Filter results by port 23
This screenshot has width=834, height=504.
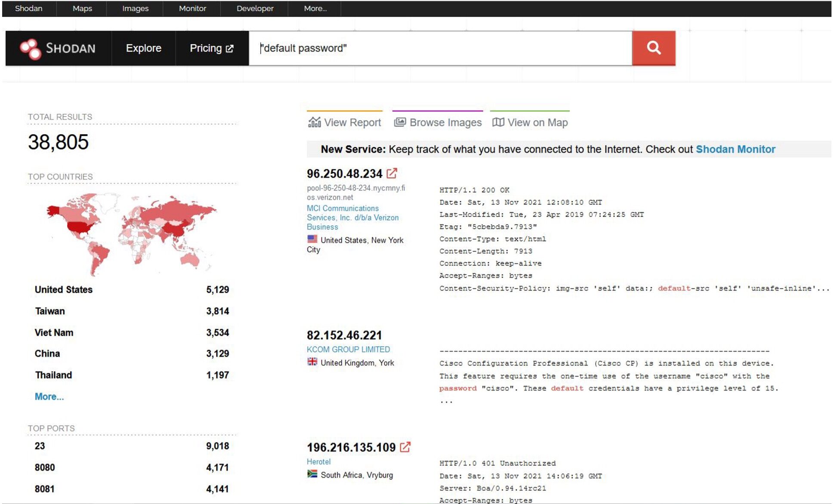tap(40, 446)
